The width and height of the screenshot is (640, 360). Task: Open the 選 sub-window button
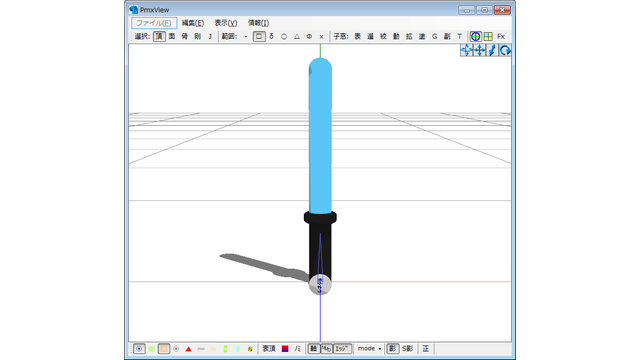point(370,36)
